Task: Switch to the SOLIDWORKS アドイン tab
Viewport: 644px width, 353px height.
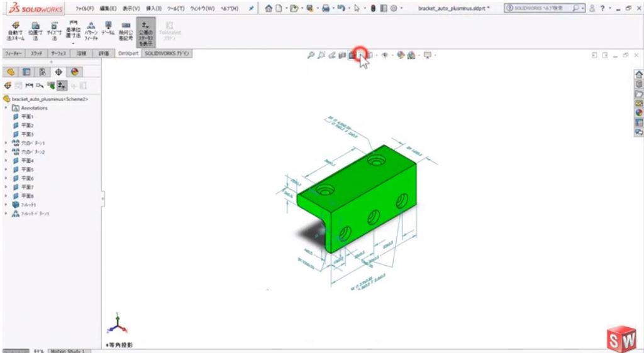Action: 167,54
